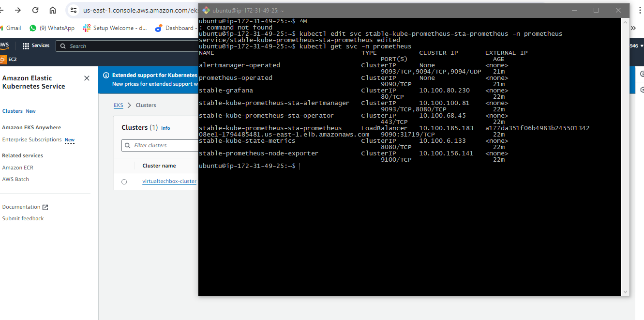Open the AWS Services grid menu
644x320 pixels.
point(36,46)
